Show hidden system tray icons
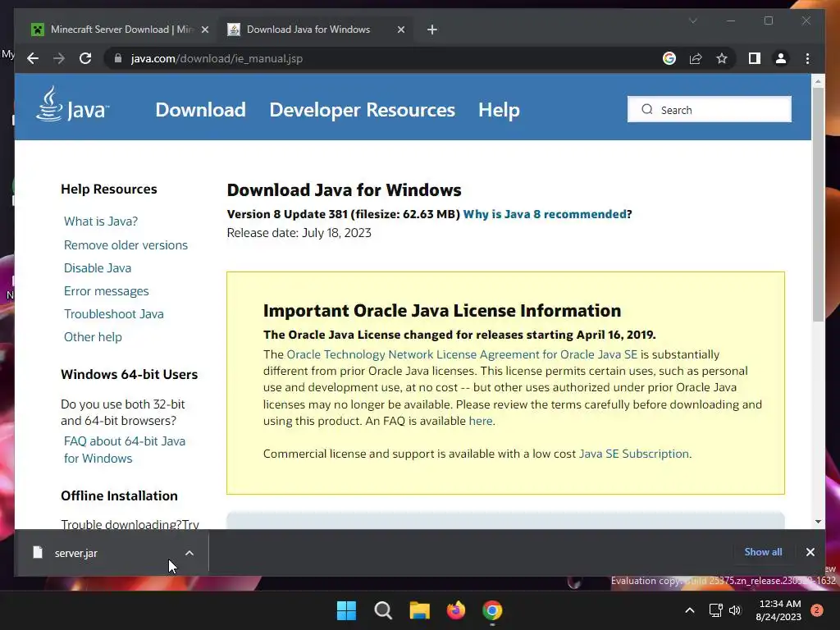The height and width of the screenshot is (630, 840). coord(690,610)
